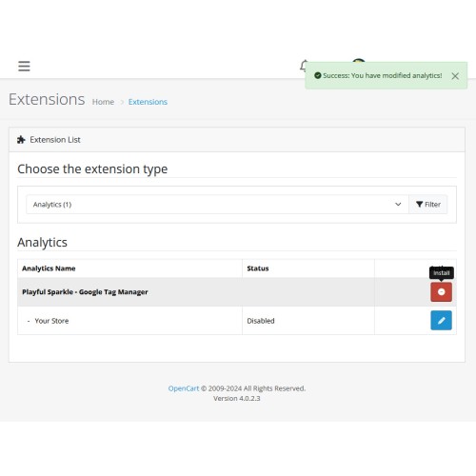
Task: Click the Status column header
Action: 258,268
